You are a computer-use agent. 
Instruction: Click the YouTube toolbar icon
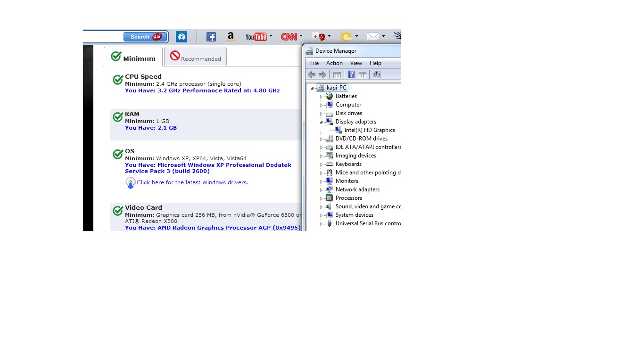256,37
